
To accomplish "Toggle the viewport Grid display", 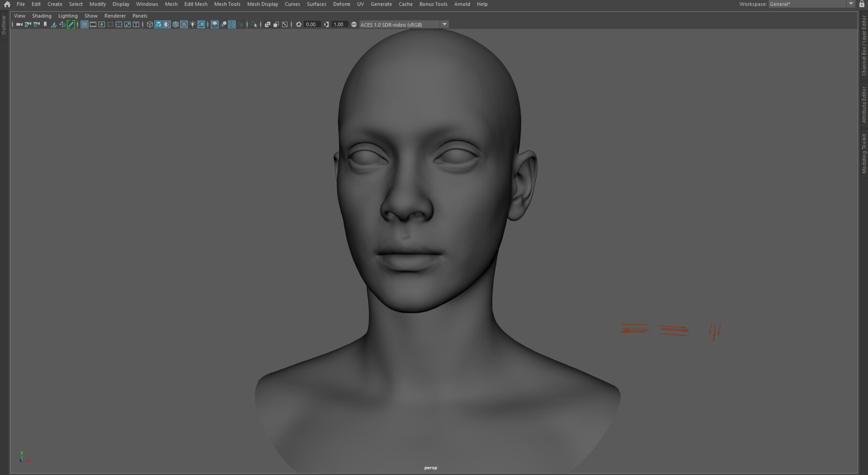I will (x=84, y=25).
